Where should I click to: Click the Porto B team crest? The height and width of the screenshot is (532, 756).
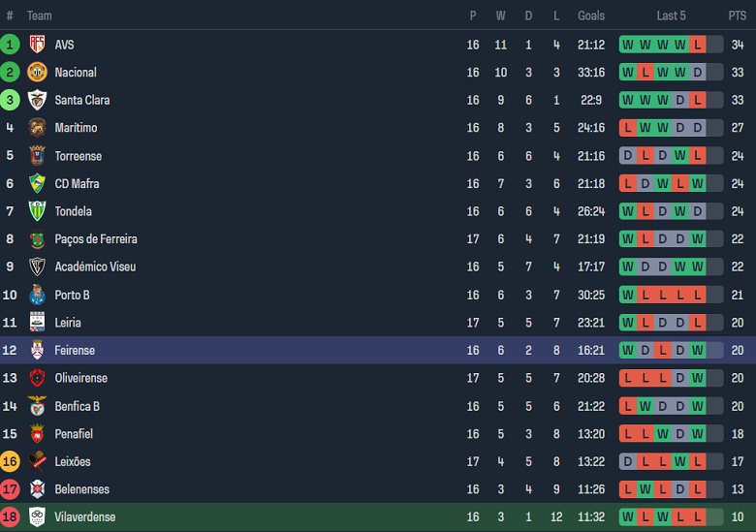pos(37,295)
